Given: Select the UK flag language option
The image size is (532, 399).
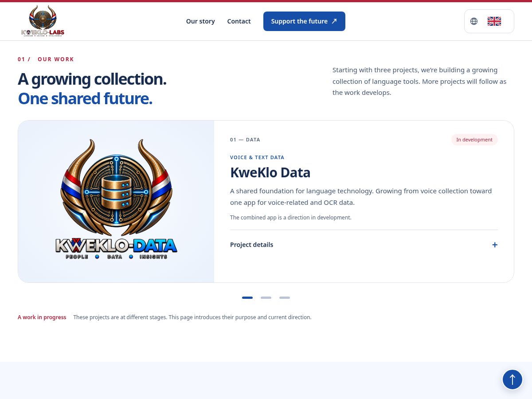Looking at the screenshot, I should (x=494, y=21).
